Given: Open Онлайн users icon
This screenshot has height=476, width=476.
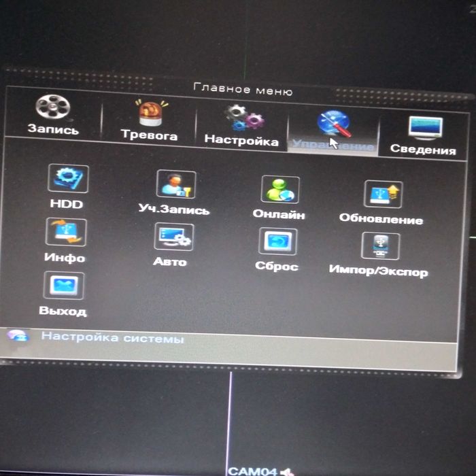Looking at the screenshot, I should (280, 190).
